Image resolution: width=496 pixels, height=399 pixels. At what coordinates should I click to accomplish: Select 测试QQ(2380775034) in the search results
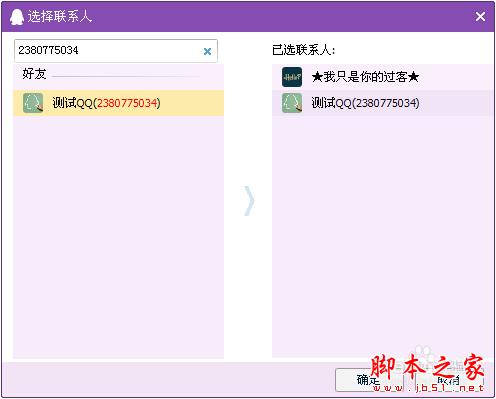coord(118,103)
